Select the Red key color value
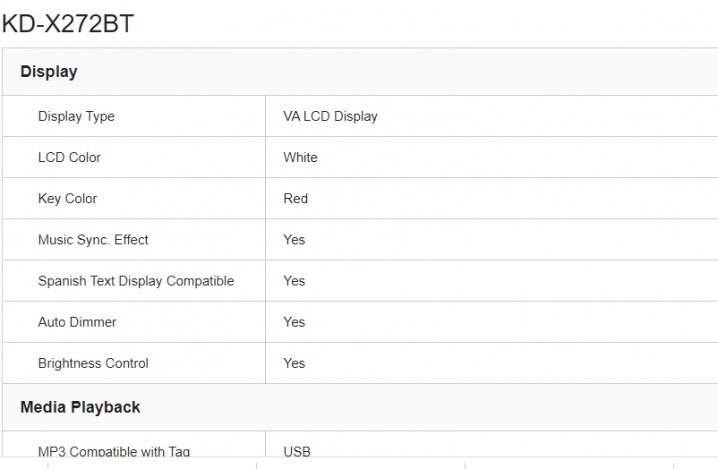The height and width of the screenshot is (469, 718). pyautogui.click(x=295, y=198)
